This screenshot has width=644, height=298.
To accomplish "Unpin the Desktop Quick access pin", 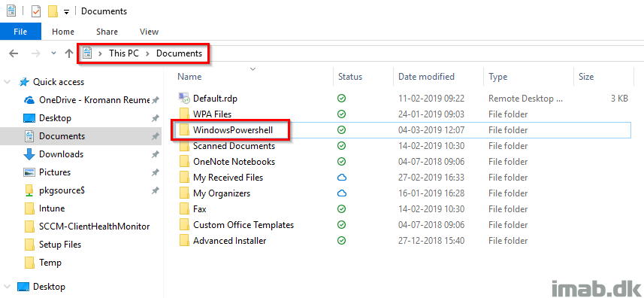I will coord(156,118).
